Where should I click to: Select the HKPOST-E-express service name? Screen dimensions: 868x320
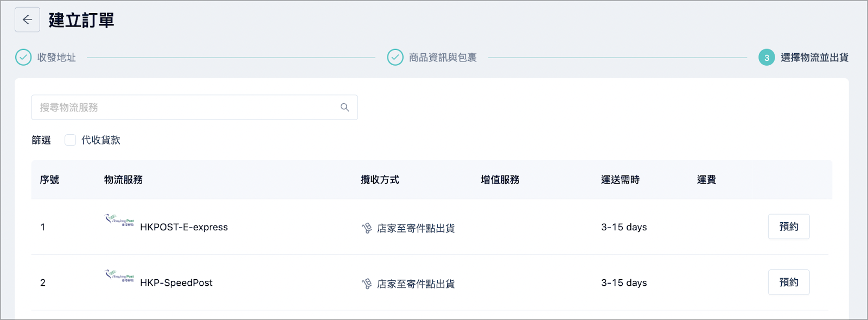tap(184, 227)
